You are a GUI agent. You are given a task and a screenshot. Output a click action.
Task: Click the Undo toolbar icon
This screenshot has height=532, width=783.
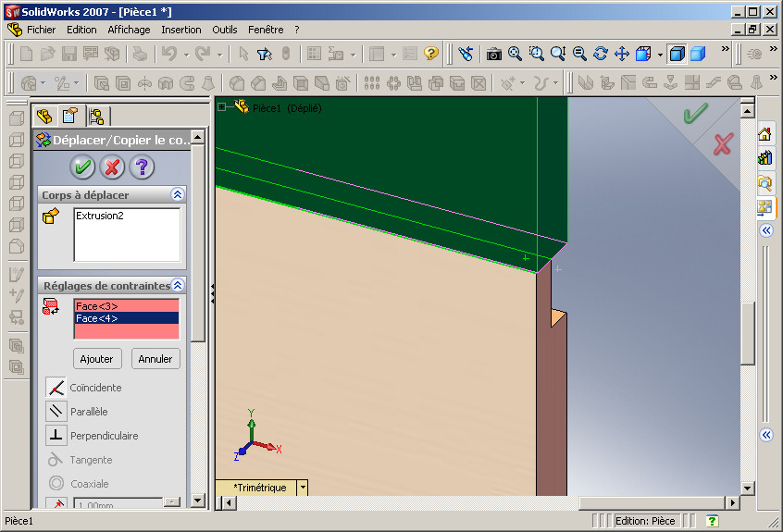pos(169,54)
